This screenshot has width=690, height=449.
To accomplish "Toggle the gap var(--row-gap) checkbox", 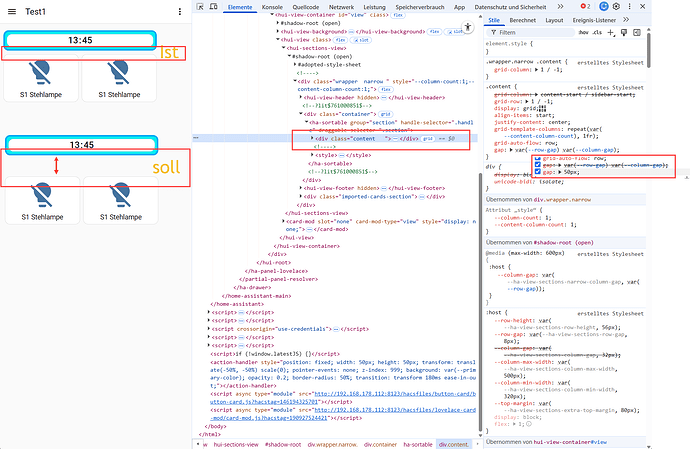I will pyautogui.click(x=538, y=165).
